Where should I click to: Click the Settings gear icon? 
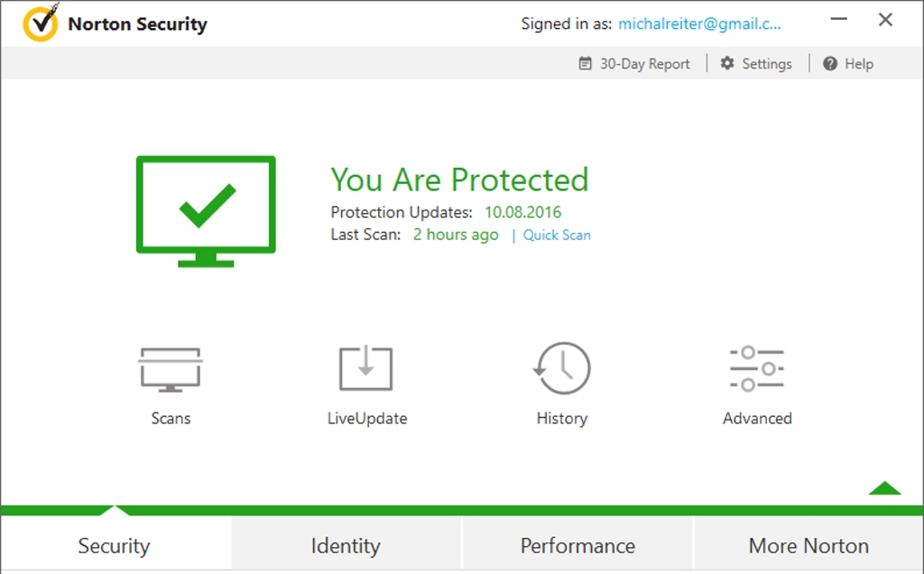727,63
